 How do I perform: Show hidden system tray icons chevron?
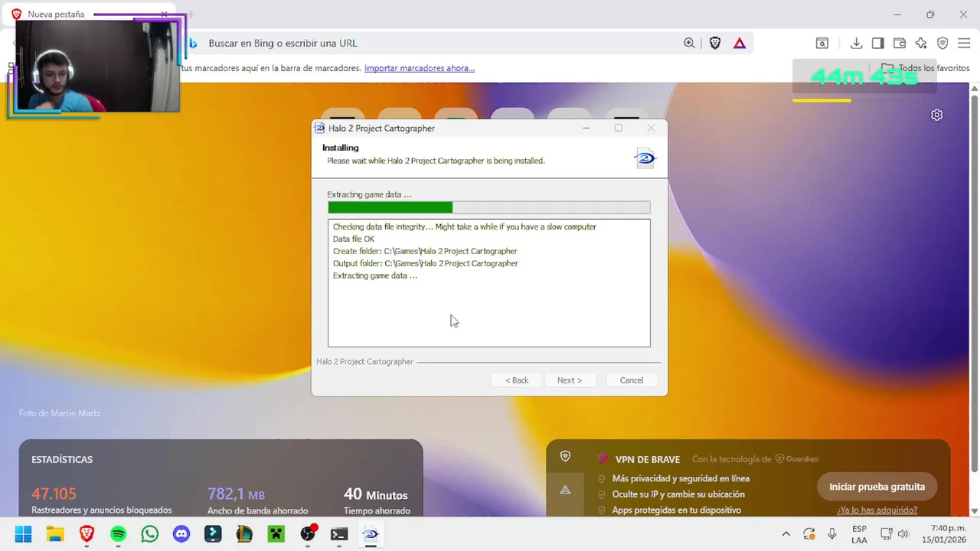[786, 534]
